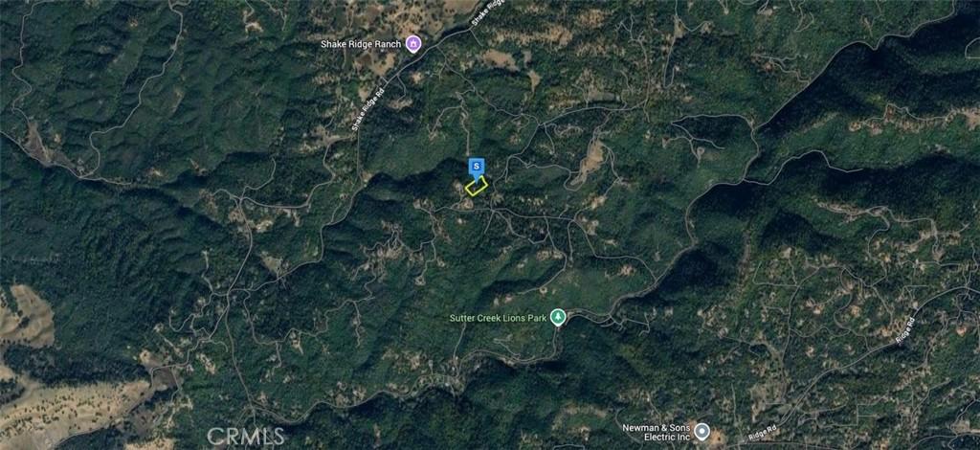Open the Sutter Creek Lions Park label
Viewport: 980px width, 450px height.
click(x=498, y=318)
